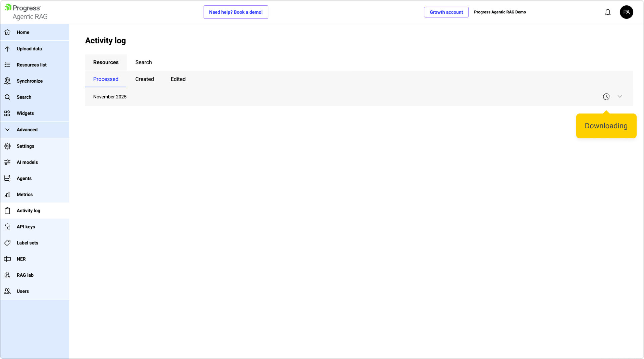Select the Created sub-tab

click(x=145, y=79)
